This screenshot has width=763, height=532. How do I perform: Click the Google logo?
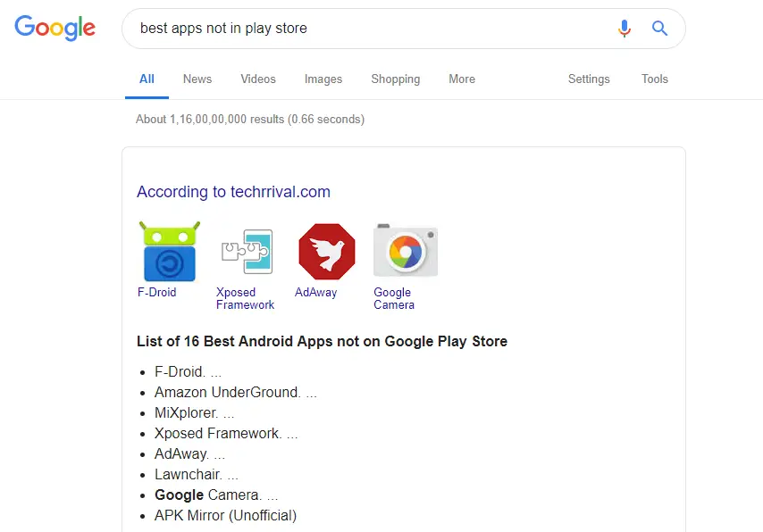[55, 28]
